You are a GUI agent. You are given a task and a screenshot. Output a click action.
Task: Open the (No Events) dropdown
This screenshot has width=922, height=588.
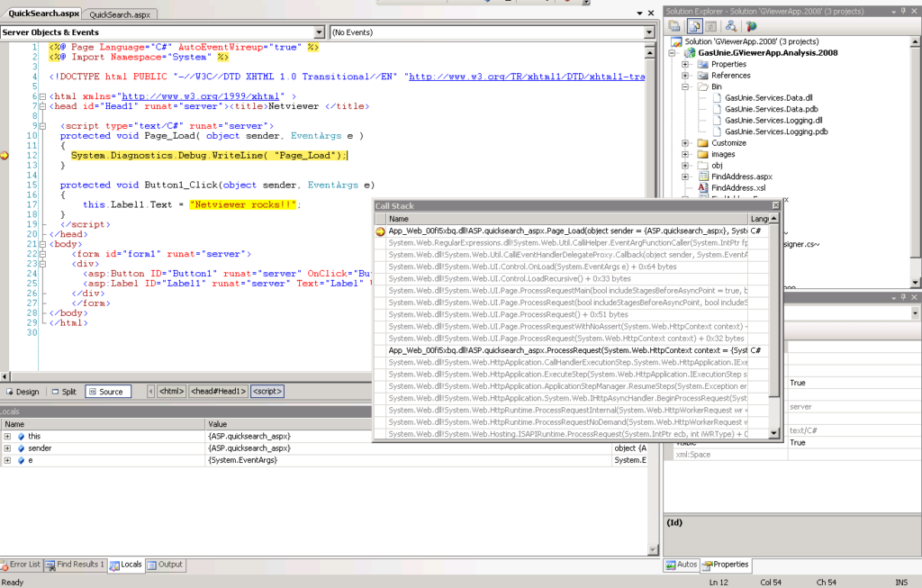click(x=648, y=32)
